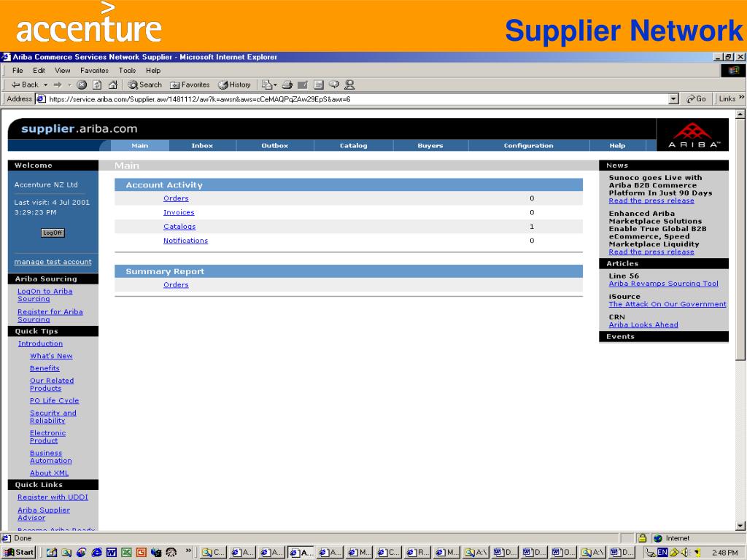Open the Forward history dropdown arrow
The height and width of the screenshot is (560, 747).
point(69,85)
